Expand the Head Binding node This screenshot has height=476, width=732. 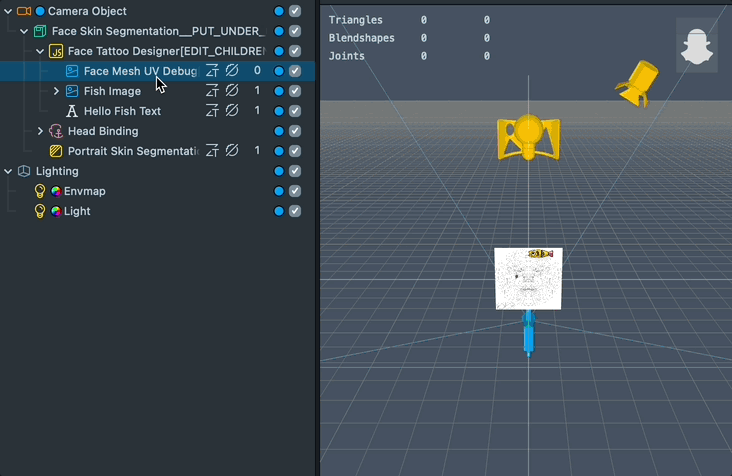[40, 131]
